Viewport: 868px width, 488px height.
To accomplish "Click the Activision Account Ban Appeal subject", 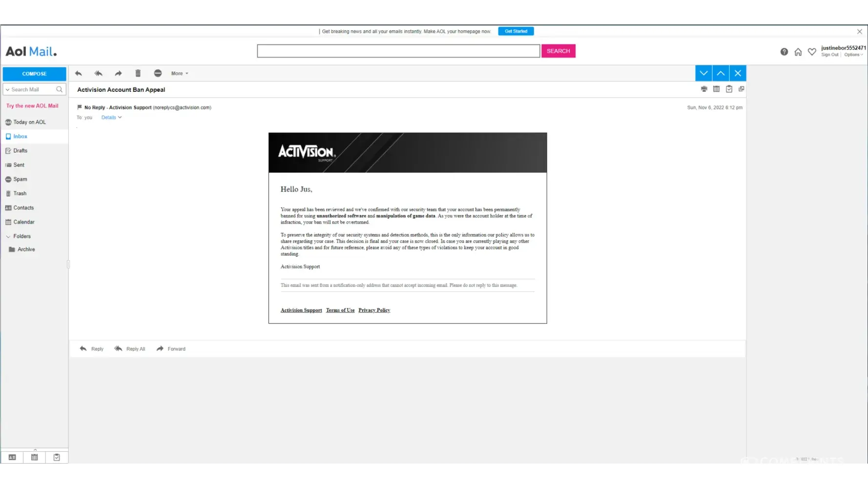I will pyautogui.click(x=121, y=90).
